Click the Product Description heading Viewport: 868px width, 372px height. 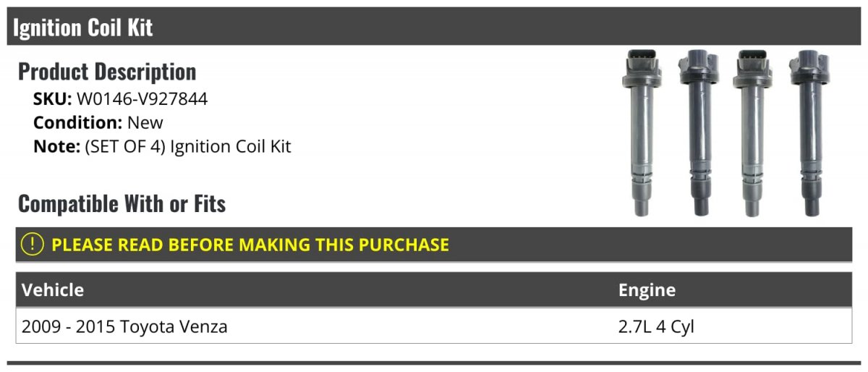[107, 72]
